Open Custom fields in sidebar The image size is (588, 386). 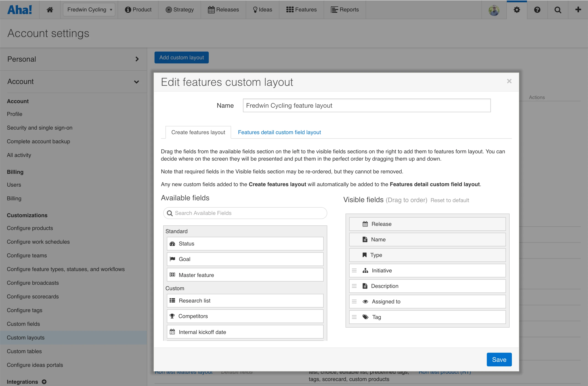(23, 324)
